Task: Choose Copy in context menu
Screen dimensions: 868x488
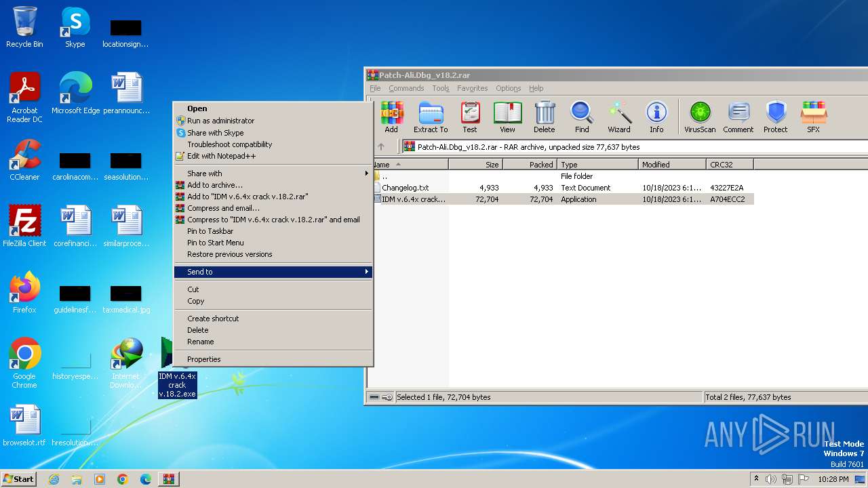Action: coord(273,301)
